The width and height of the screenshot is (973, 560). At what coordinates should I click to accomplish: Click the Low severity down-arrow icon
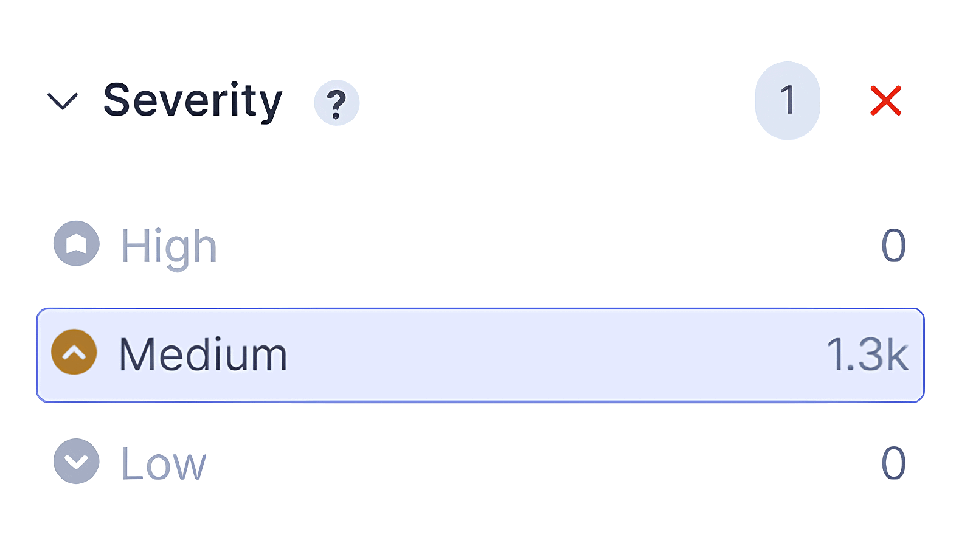[x=76, y=461]
